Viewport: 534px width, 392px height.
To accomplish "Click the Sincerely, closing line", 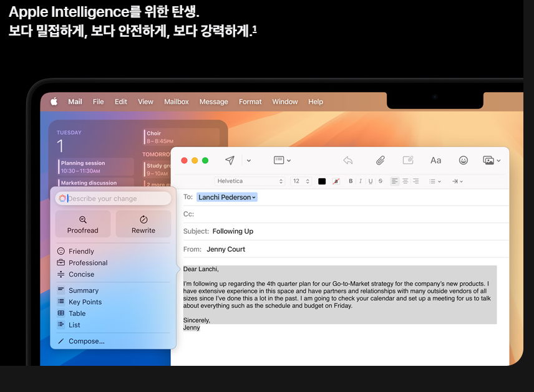I will [197, 320].
